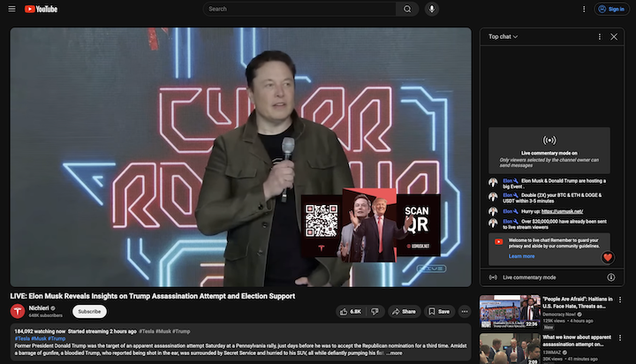The height and width of the screenshot is (364, 636).
Task: Share this video
Action: (x=404, y=311)
